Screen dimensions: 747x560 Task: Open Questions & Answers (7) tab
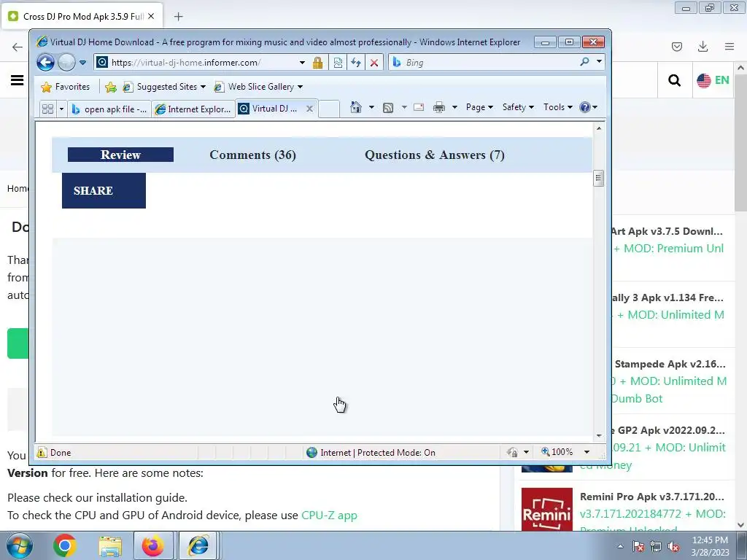pos(435,155)
